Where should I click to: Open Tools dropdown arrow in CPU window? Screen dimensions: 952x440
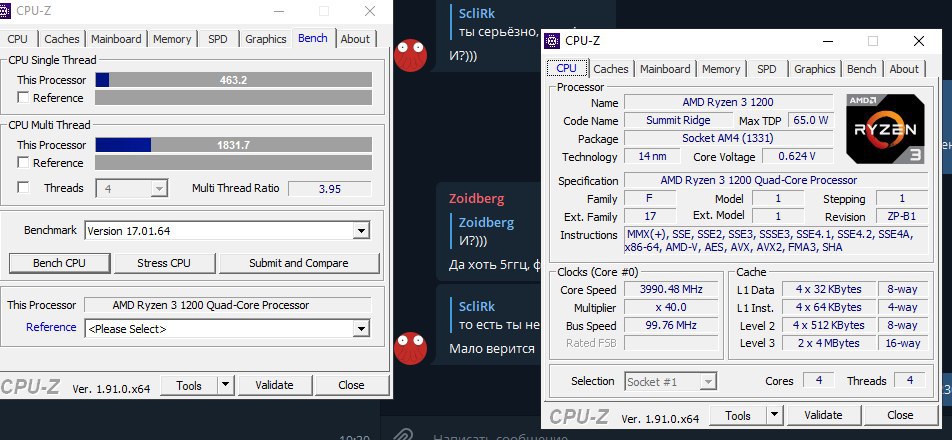pyautogui.click(x=774, y=415)
